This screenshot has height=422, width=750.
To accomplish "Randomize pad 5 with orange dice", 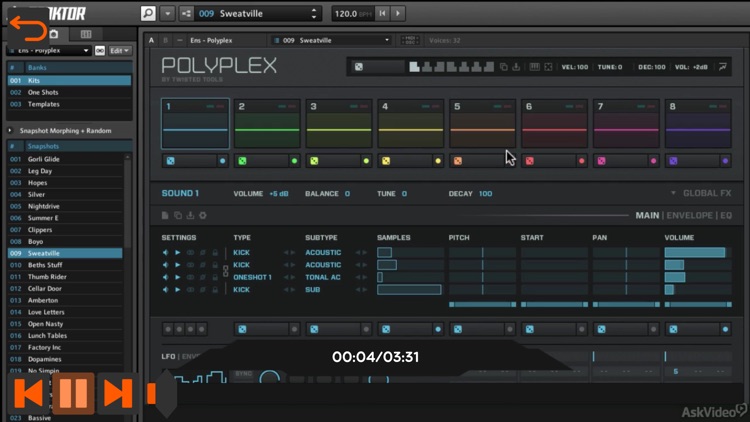I will (x=458, y=161).
